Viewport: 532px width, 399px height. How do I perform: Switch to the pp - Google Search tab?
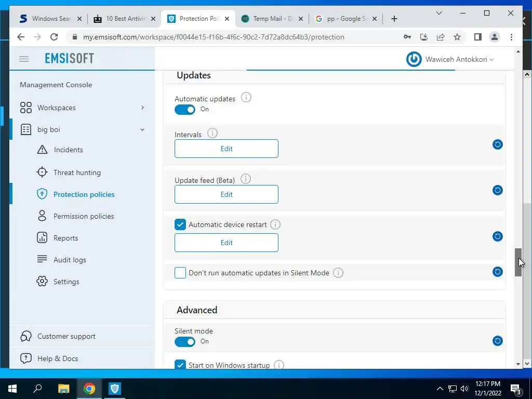(346, 19)
